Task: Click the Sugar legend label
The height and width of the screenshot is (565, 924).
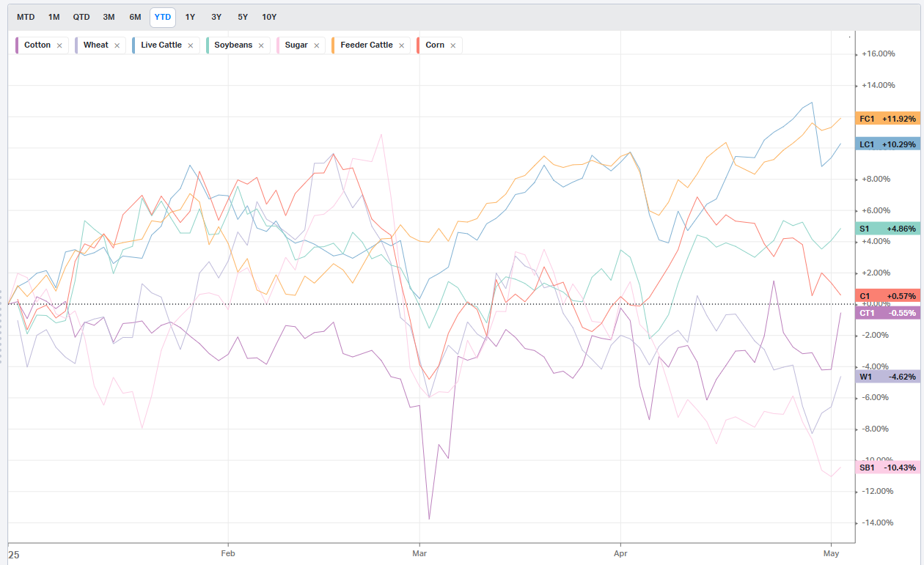Action: pos(296,45)
